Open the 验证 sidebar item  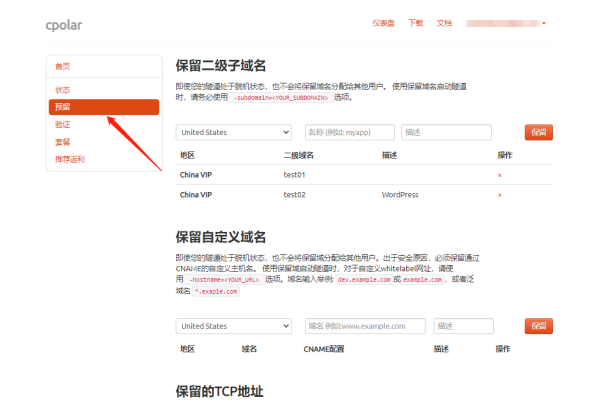pos(63,125)
